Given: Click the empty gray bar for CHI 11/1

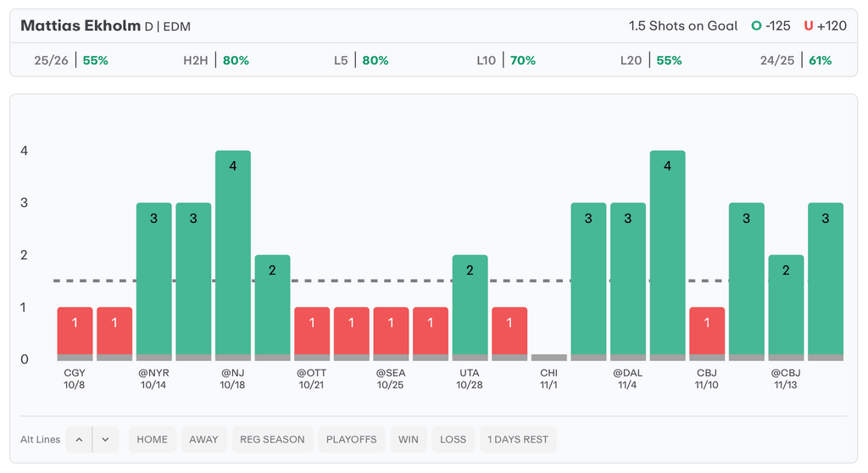Looking at the screenshot, I should coord(549,358).
